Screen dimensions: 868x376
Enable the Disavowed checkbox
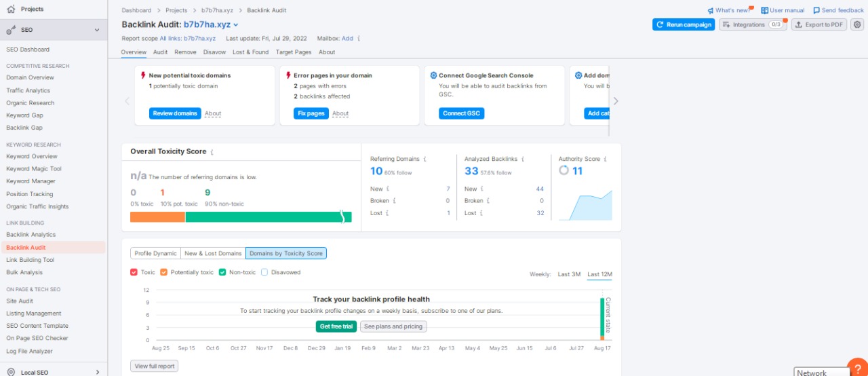pos(264,272)
